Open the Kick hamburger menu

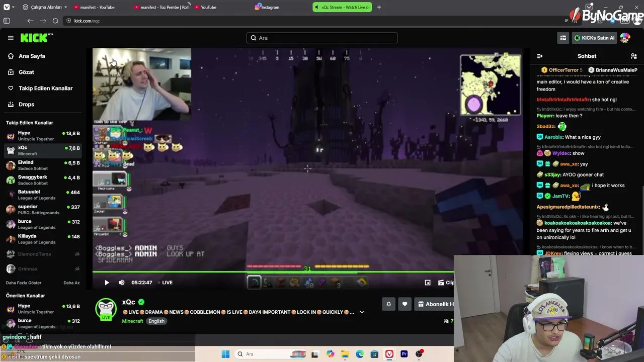click(x=11, y=38)
